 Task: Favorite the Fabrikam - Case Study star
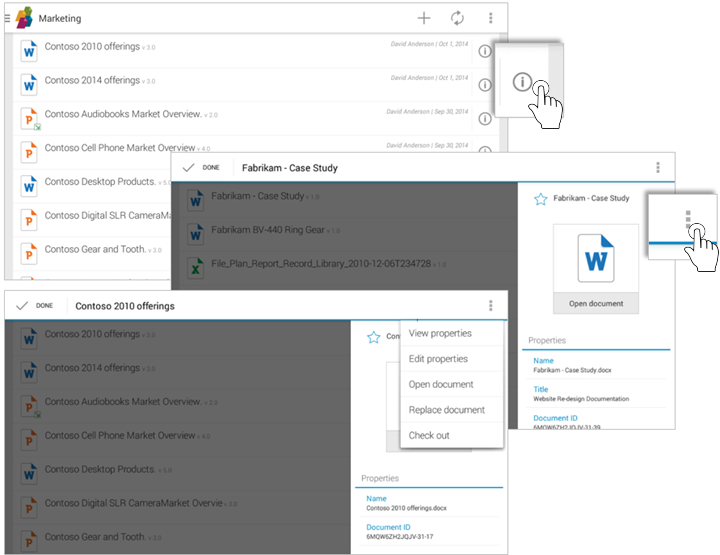(541, 199)
